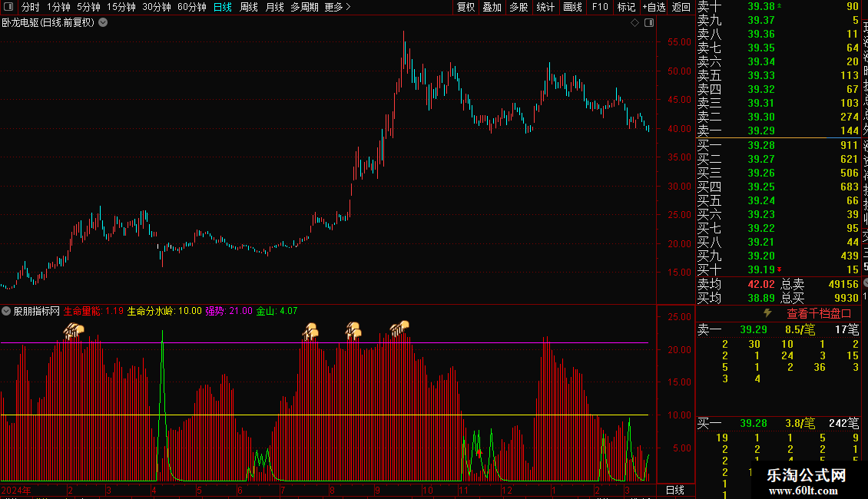This screenshot has height=499, width=868.
Task: Click the mushroom signal icon near July
Action: pyautogui.click(x=310, y=331)
